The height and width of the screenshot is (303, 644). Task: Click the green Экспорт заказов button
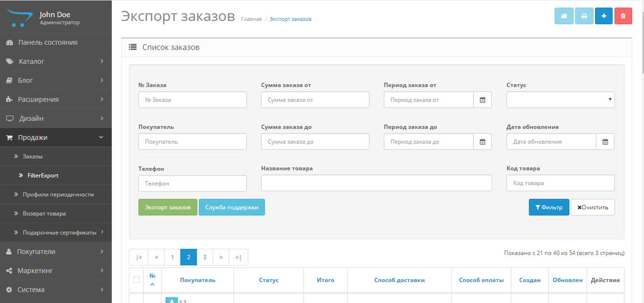point(167,207)
